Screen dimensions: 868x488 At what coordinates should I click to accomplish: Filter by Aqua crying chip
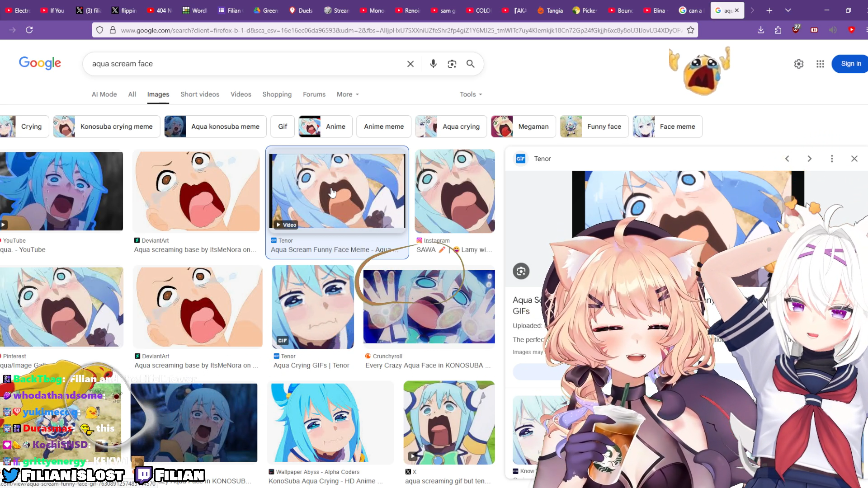[x=451, y=127]
